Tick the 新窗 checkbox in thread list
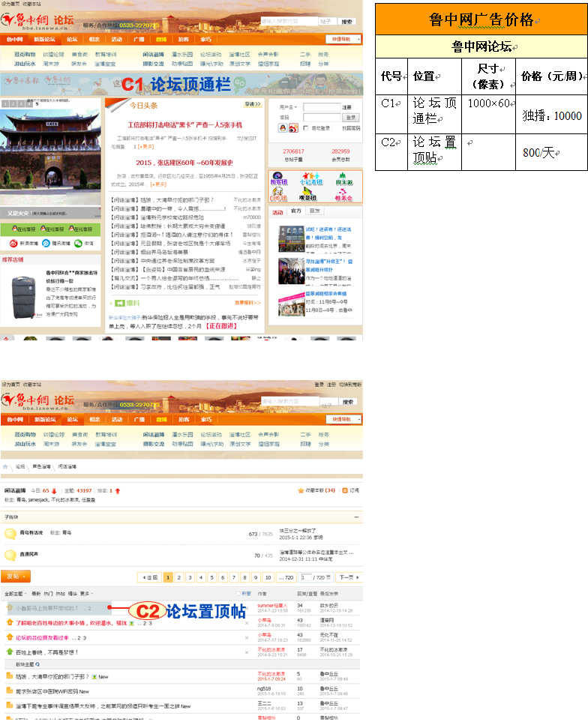This screenshot has width=588, height=725. coord(238,593)
